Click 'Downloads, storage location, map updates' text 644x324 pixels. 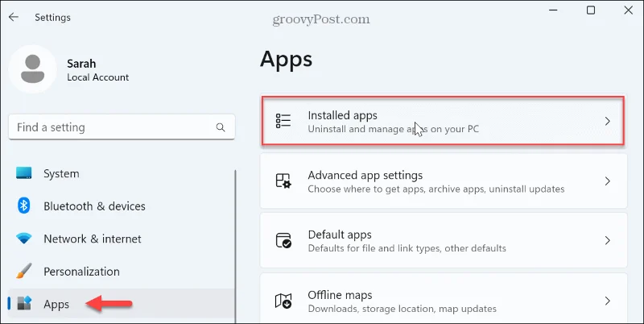pyautogui.click(x=402, y=309)
